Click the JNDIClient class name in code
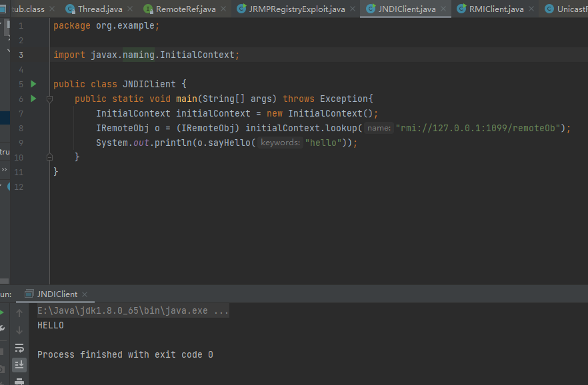The height and width of the screenshot is (385, 588). [x=149, y=84]
